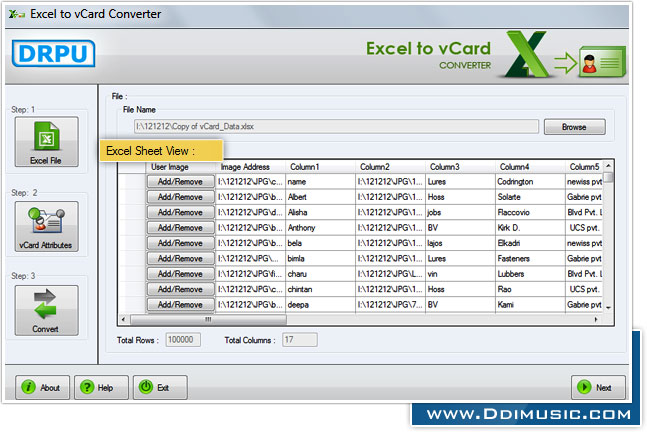Click the Total Columns value field
This screenshot has width=647, height=432.
(x=300, y=340)
